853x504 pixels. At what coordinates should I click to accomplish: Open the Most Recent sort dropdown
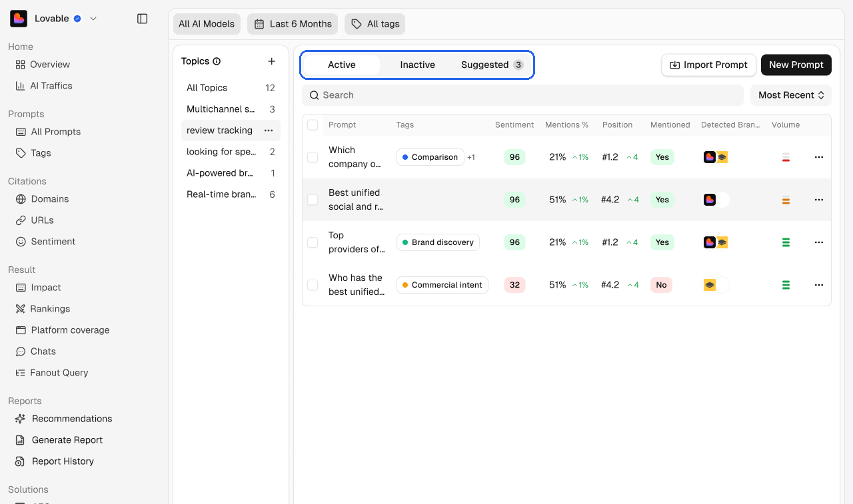pyautogui.click(x=791, y=95)
